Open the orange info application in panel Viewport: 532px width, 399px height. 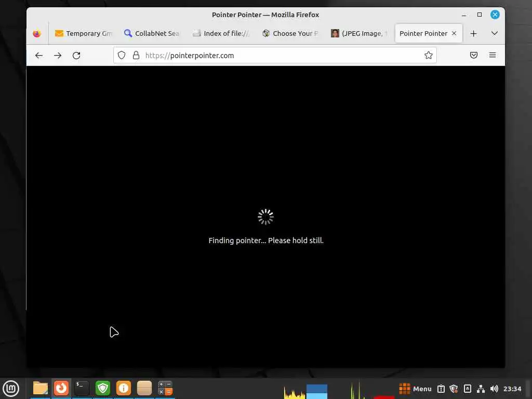pyautogui.click(x=124, y=388)
